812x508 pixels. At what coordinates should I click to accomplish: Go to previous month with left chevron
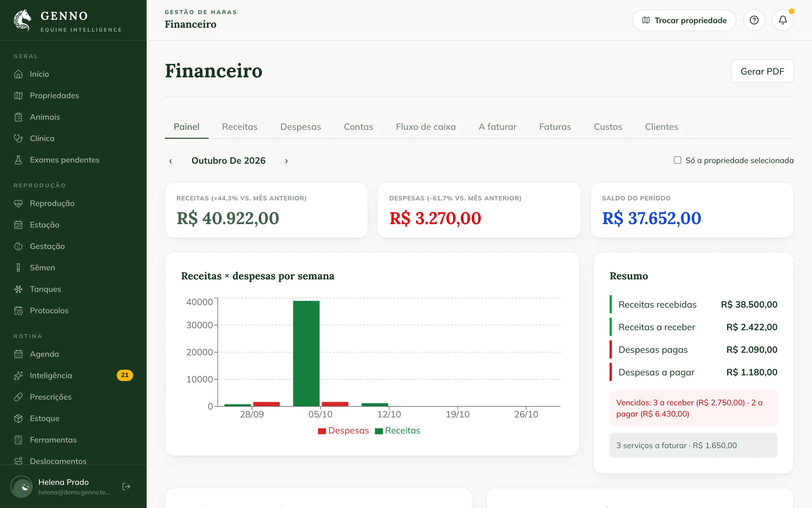(x=170, y=161)
